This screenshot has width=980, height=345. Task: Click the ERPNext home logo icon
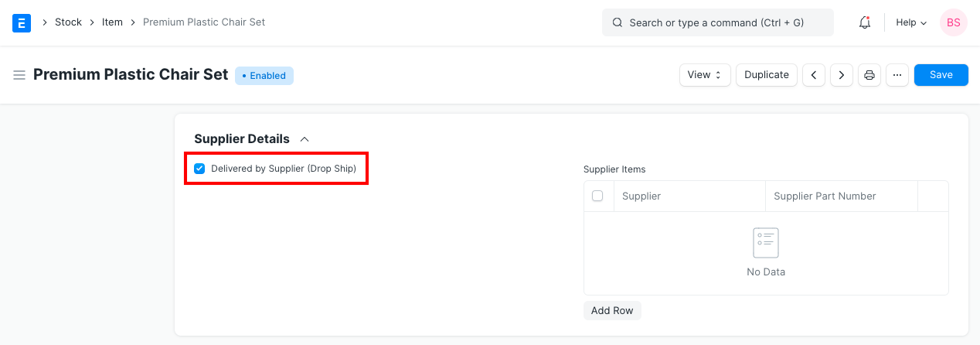coord(22,22)
